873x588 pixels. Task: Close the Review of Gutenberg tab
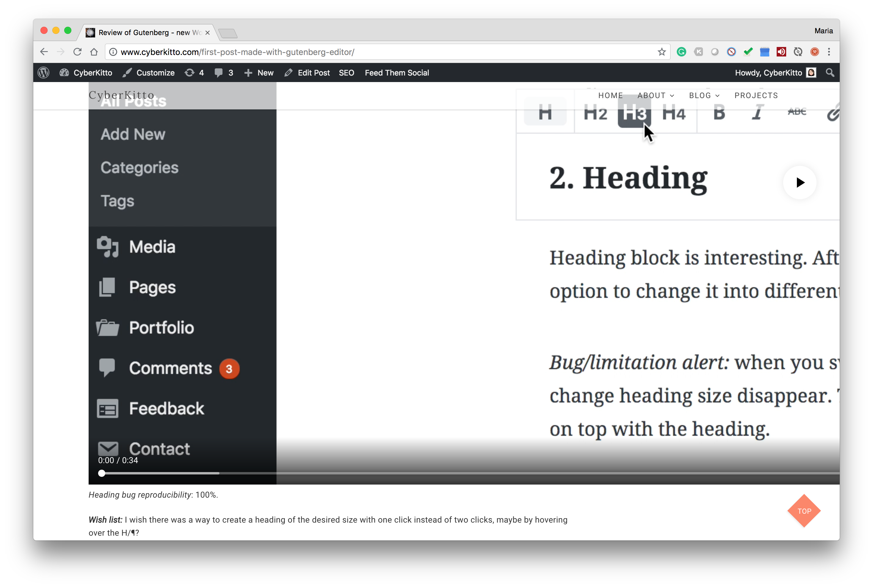[207, 33]
